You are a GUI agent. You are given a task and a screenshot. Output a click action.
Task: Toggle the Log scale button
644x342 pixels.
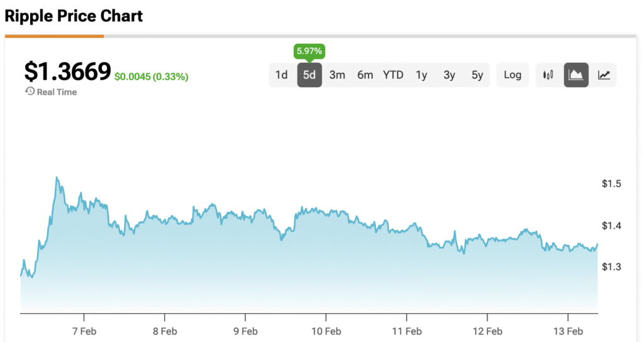[513, 75]
